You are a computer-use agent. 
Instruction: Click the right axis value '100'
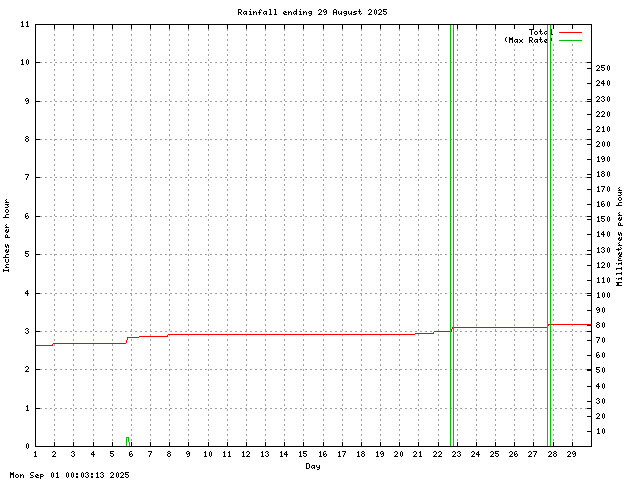coord(603,295)
